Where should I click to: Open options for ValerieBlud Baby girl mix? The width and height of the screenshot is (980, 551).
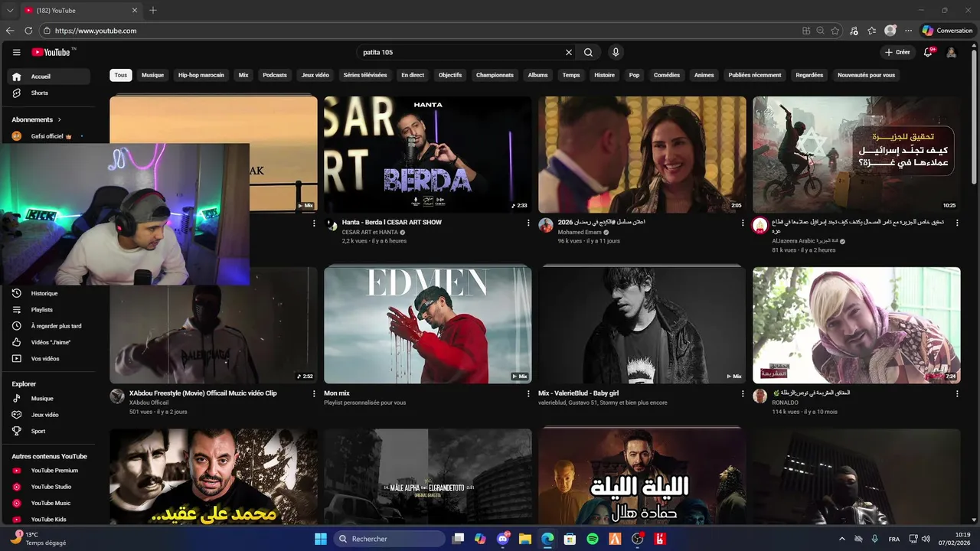(742, 393)
